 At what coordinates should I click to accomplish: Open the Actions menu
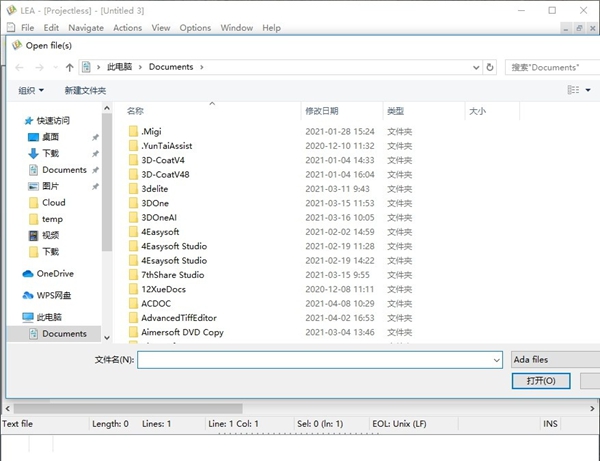point(127,28)
